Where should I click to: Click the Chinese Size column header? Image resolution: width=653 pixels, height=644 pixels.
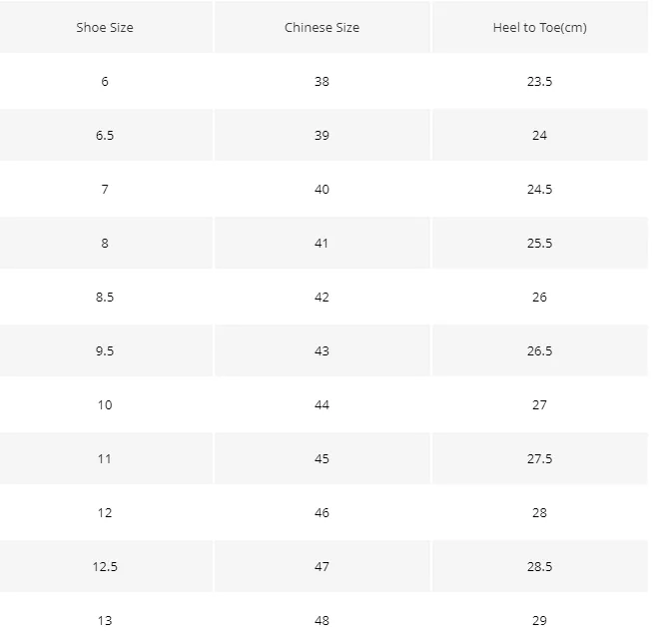[322, 28]
